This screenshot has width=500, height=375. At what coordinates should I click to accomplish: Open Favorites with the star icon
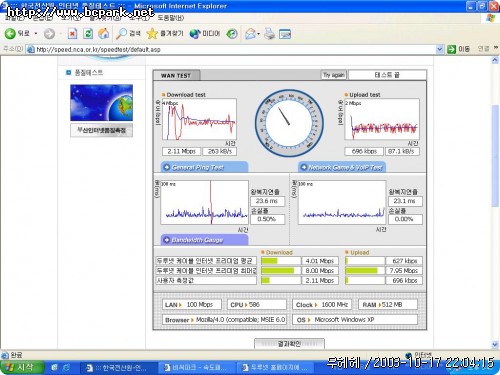(x=165, y=34)
